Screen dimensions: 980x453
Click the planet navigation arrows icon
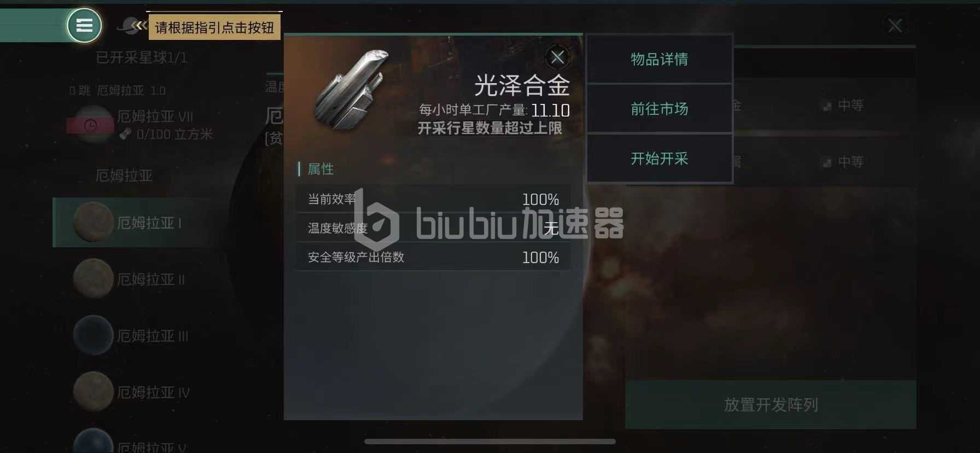132,25
